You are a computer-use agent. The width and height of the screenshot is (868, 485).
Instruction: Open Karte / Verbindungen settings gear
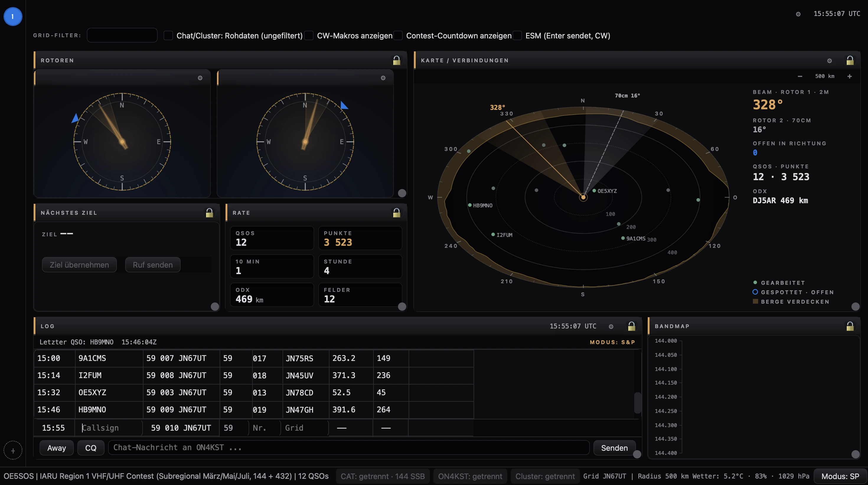pyautogui.click(x=830, y=61)
